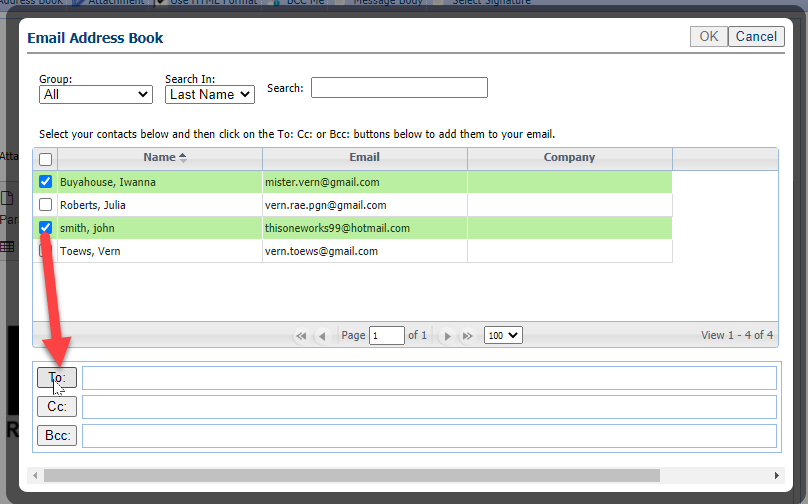
Task: Select mister.vern@gmail.com email cell
Action: point(365,182)
